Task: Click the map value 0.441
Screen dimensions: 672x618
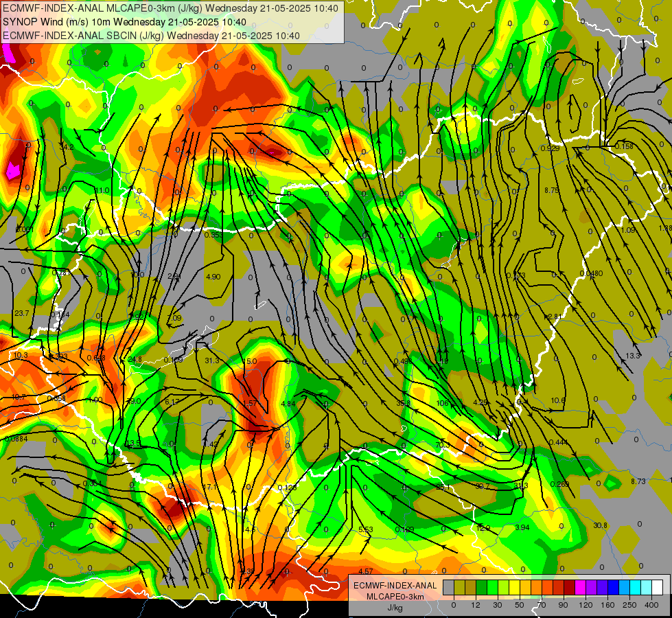Action: coord(558,442)
